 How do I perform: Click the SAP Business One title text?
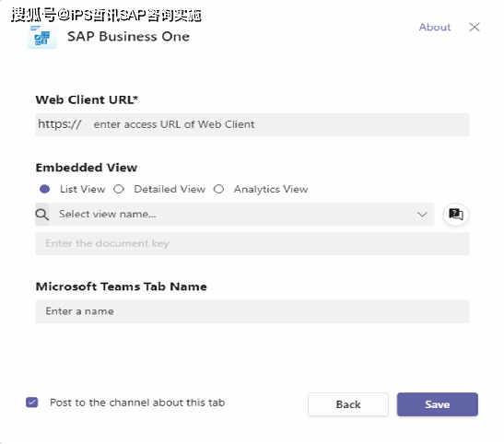(129, 37)
